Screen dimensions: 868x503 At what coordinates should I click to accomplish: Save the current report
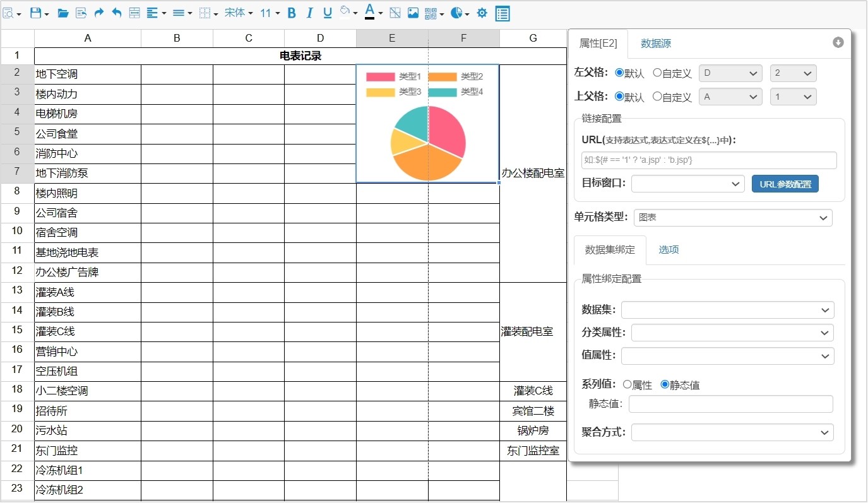coord(34,13)
